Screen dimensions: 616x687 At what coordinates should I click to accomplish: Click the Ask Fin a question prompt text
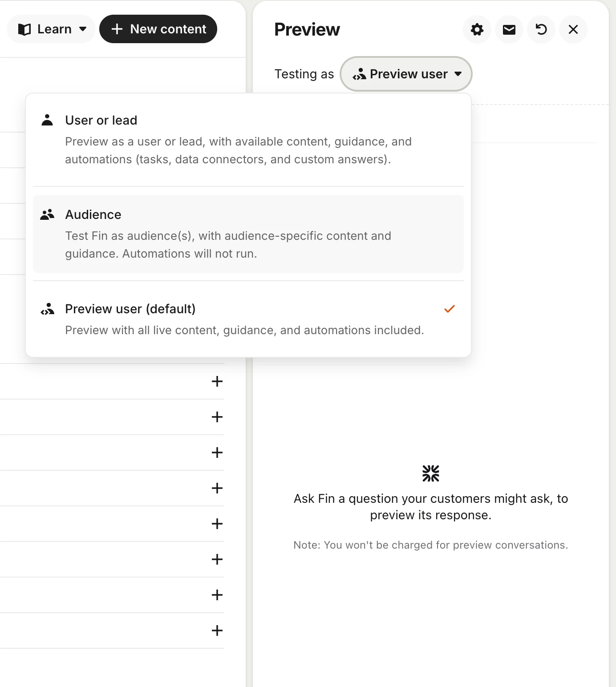431,507
